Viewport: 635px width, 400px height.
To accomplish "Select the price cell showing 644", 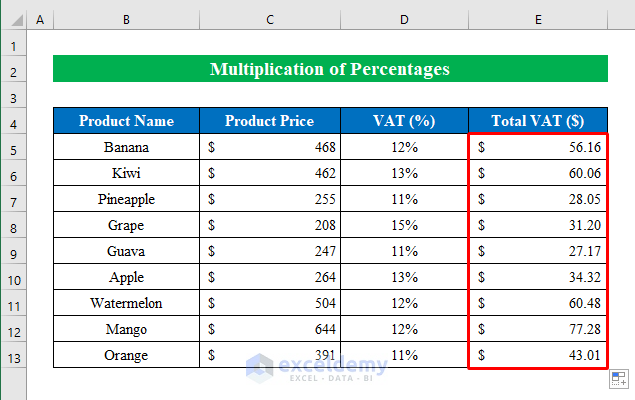I will coord(270,329).
